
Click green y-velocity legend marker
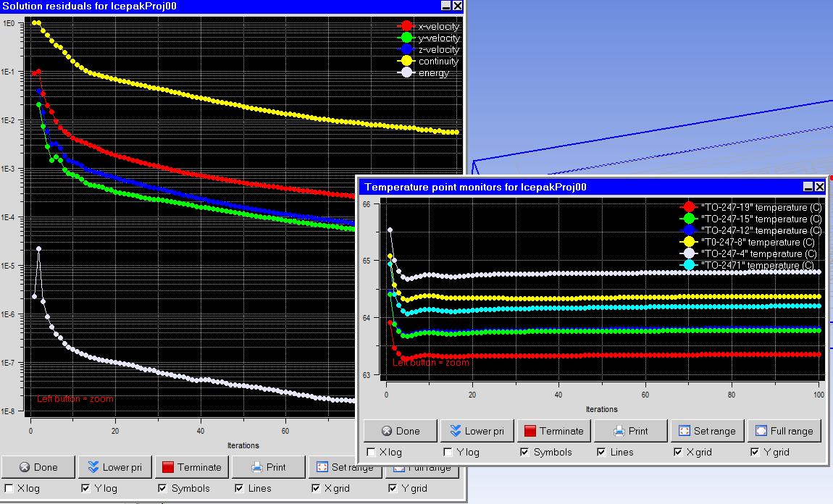[406, 38]
